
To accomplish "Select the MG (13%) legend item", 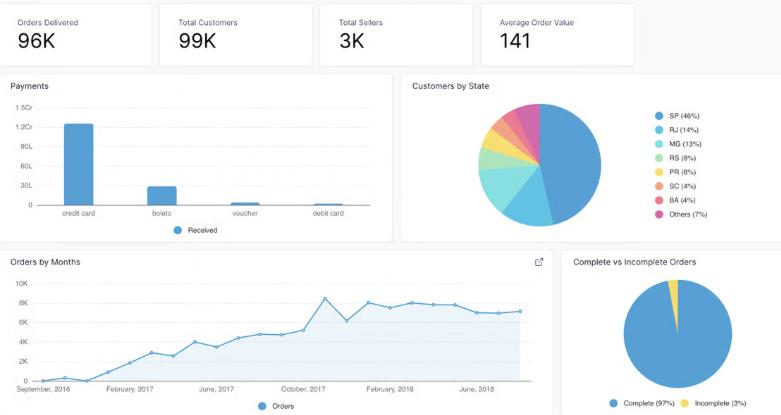I will click(678, 144).
